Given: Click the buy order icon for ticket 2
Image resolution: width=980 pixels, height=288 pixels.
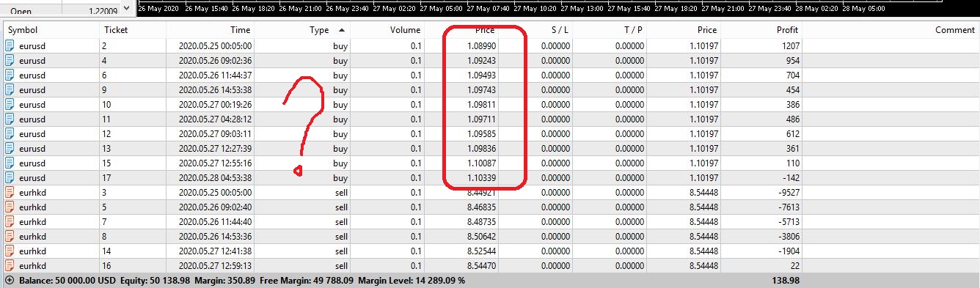Looking at the screenshot, I should tap(10, 45).
